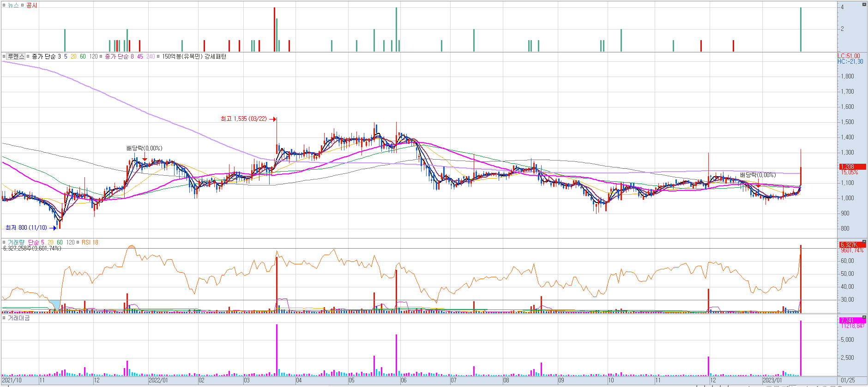Click the 1,800 price axis label

pos(847,76)
